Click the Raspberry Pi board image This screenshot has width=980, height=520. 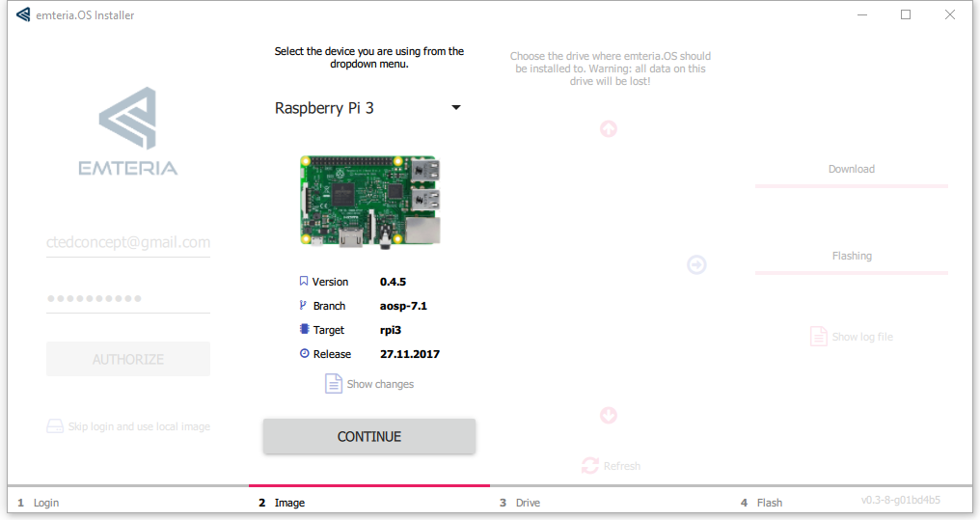coord(370,201)
